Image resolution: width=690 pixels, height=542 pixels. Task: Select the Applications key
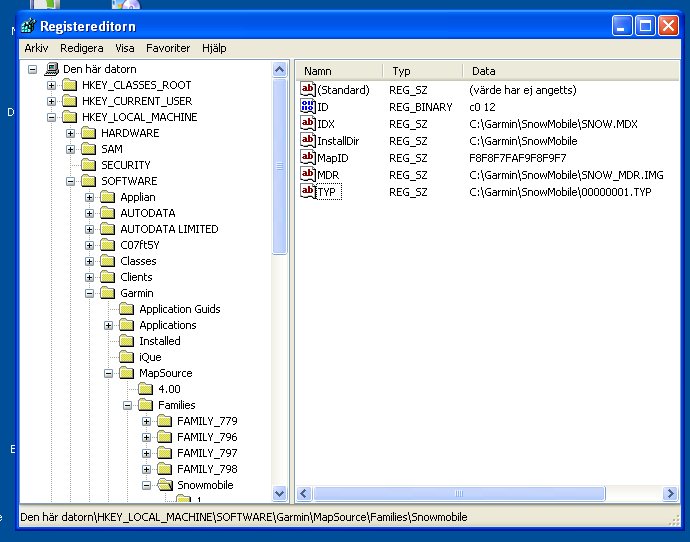point(168,325)
